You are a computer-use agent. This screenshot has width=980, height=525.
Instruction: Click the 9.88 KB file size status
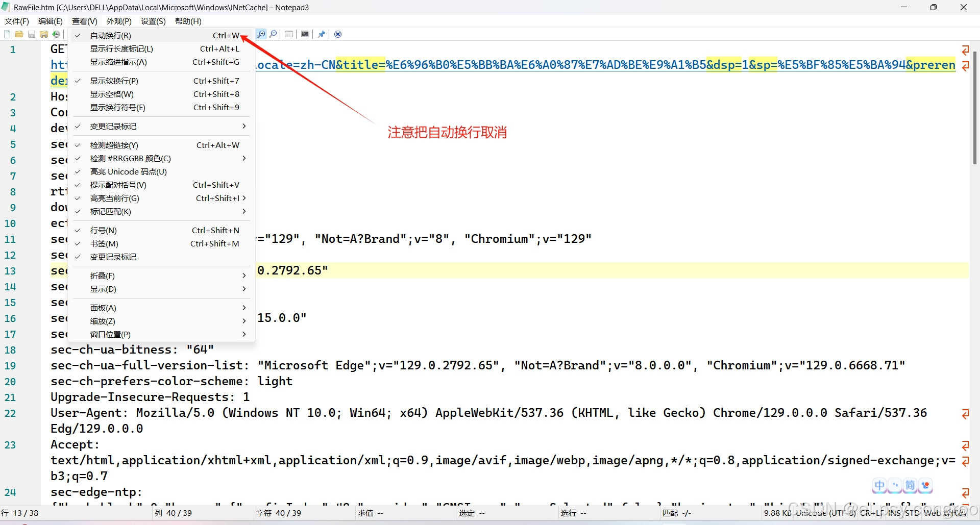point(778,513)
